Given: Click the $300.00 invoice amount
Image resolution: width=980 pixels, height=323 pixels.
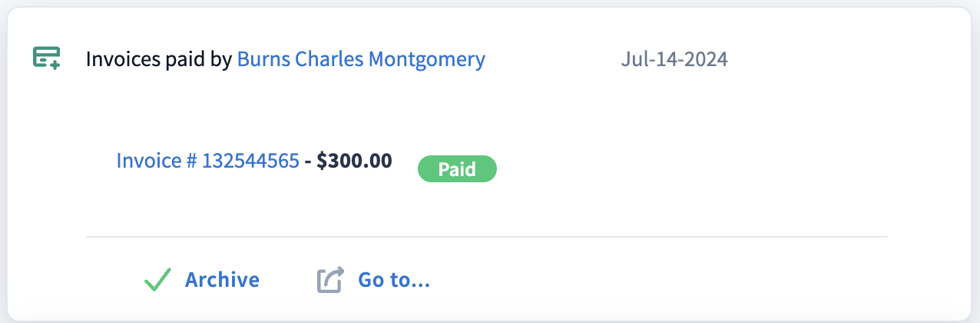Looking at the screenshot, I should coord(354,161).
